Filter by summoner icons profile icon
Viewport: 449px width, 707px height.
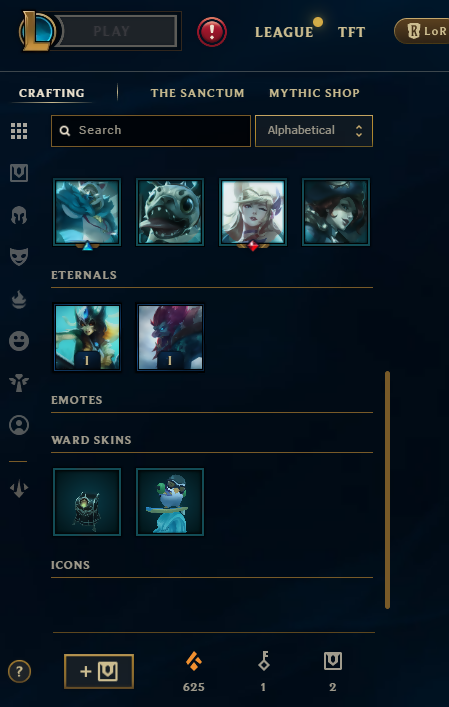[x=19, y=425]
